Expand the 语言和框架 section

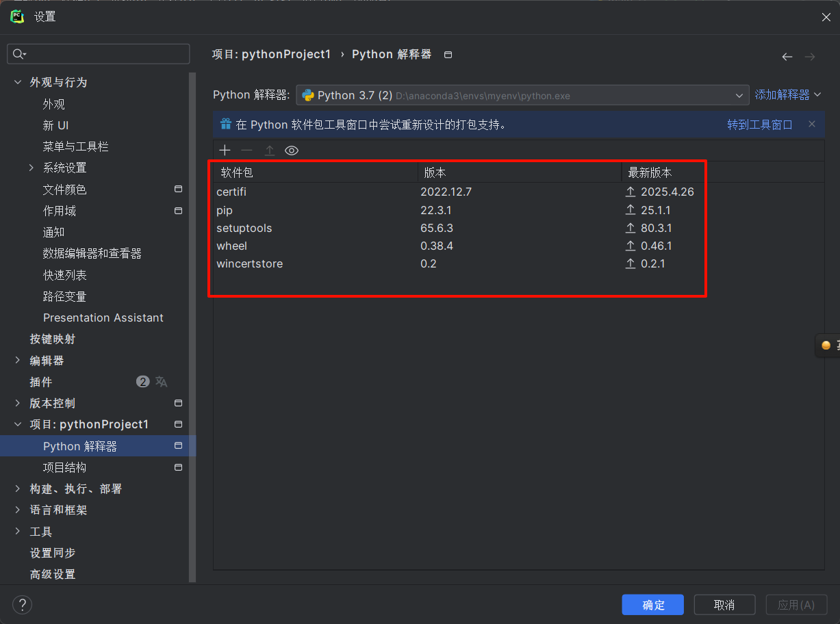point(18,510)
